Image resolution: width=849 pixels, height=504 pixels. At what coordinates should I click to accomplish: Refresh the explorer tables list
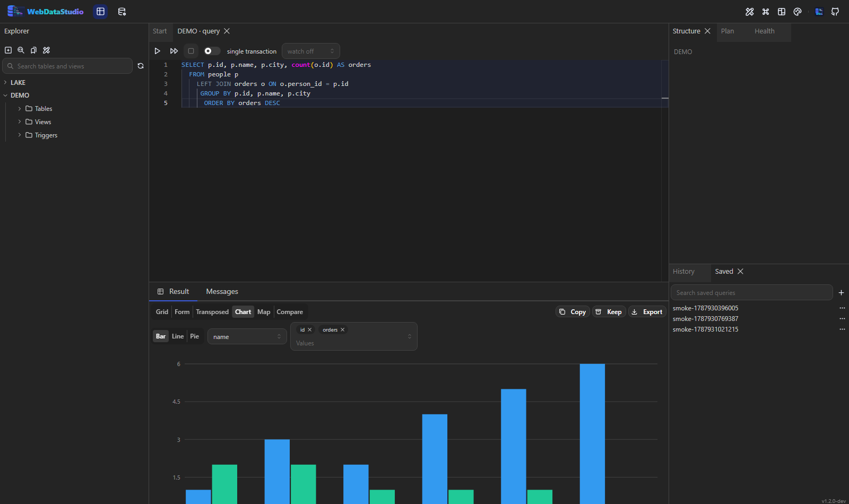point(141,66)
